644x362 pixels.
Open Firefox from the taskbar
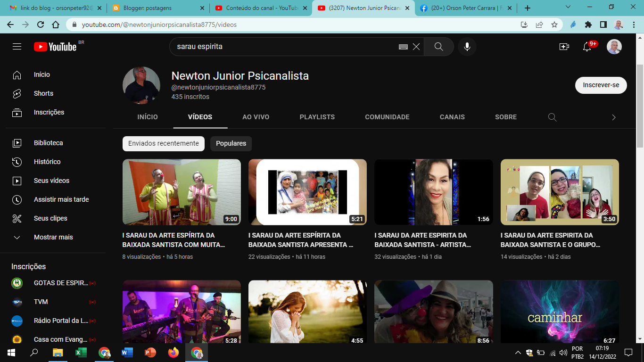(x=173, y=353)
